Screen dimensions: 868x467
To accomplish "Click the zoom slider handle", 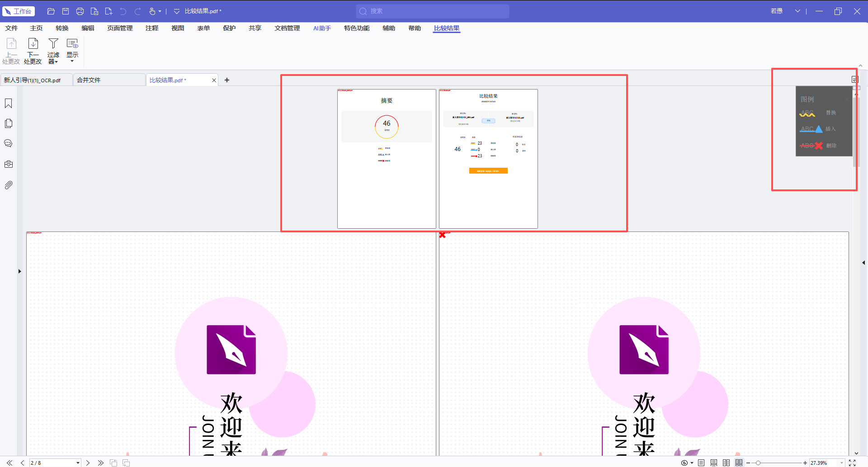I will (x=758, y=463).
